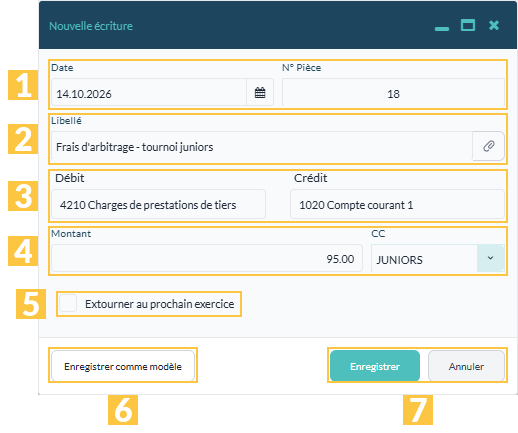Save the entry with Enregistrer
Screen dimensions: 518x433
pyautogui.click(x=375, y=366)
